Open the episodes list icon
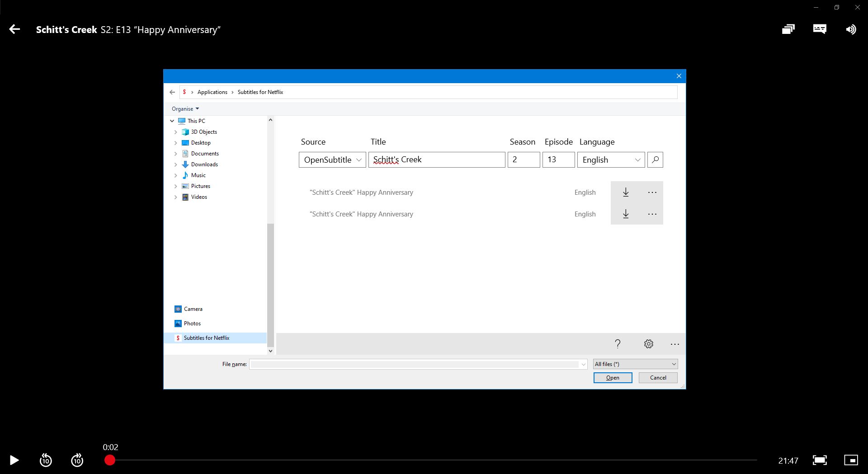Screen dimensions: 868x474 (788, 29)
